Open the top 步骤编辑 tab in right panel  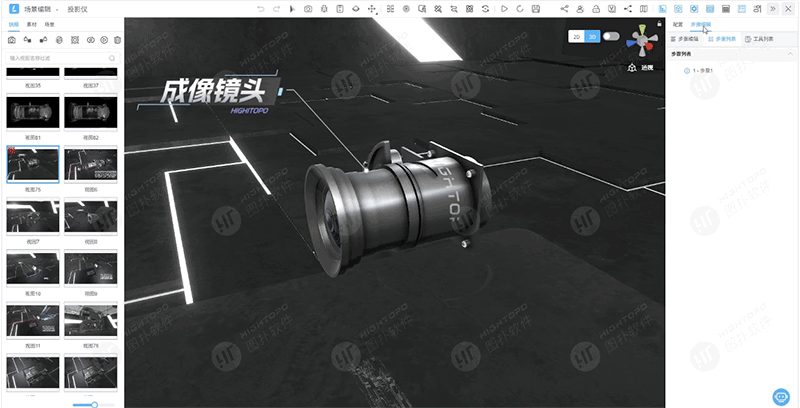(701, 24)
